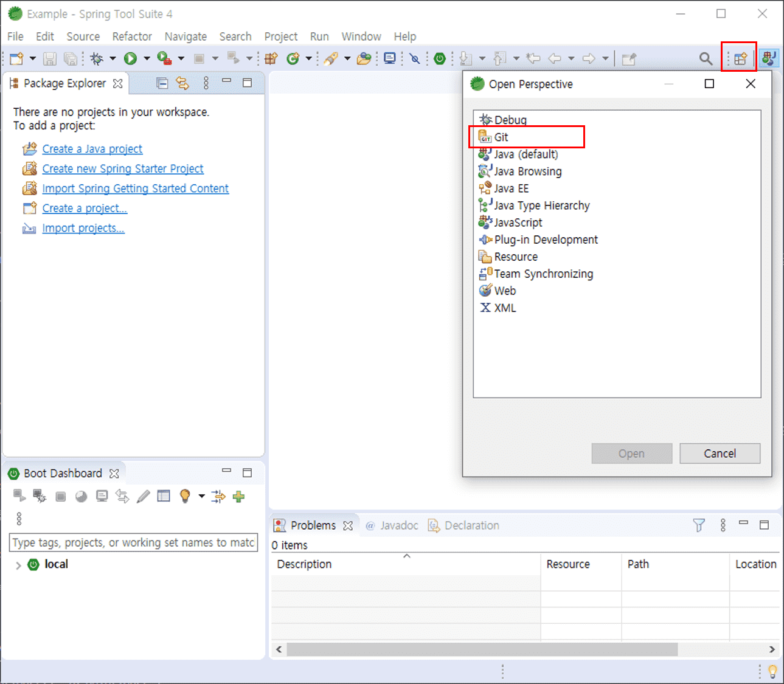Open dropdown arrow beside Boot Dashboard lightbulb

(x=201, y=496)
